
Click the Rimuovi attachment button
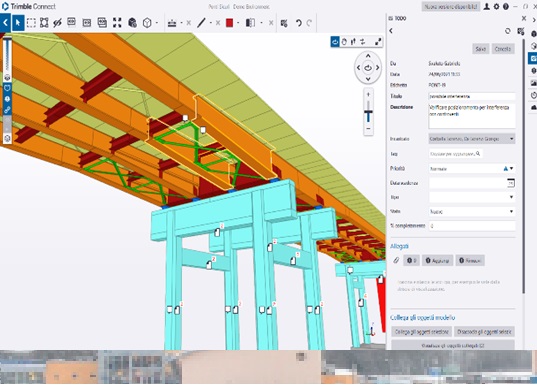pos(470,261)
